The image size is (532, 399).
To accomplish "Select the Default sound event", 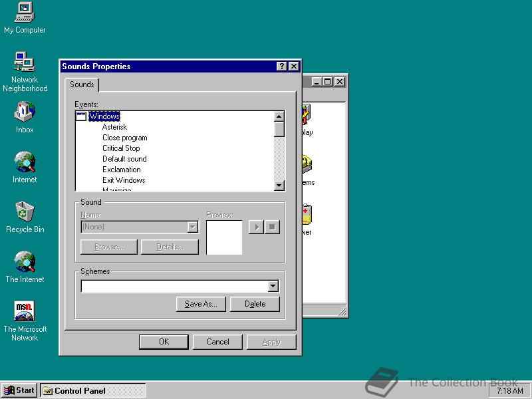I will coord(124,159).
